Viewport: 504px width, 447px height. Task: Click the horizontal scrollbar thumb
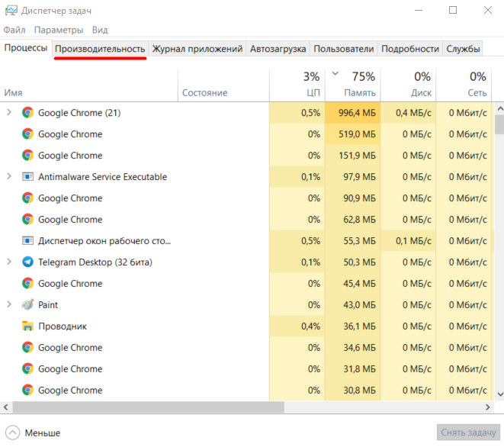149,407
